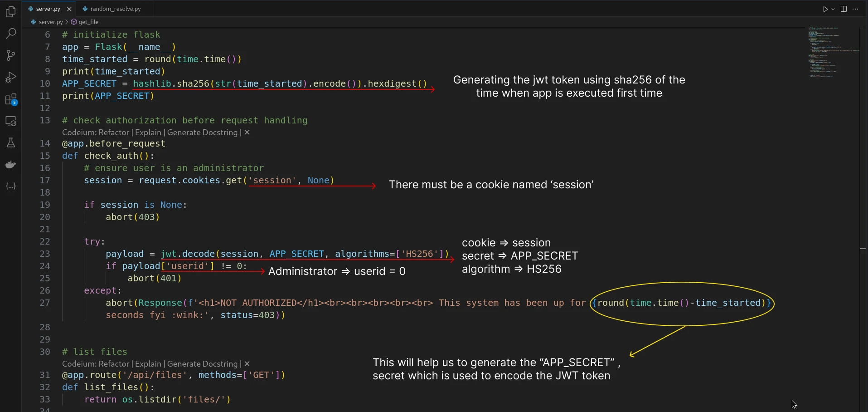Click 'os.listdir' call on line 33

click(x=150, y=399)
